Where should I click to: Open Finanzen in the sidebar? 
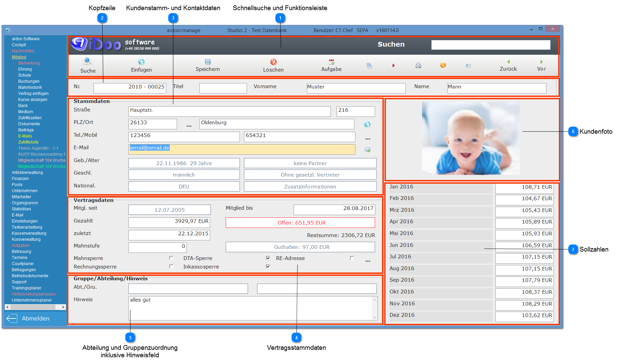tap(20, 179)
